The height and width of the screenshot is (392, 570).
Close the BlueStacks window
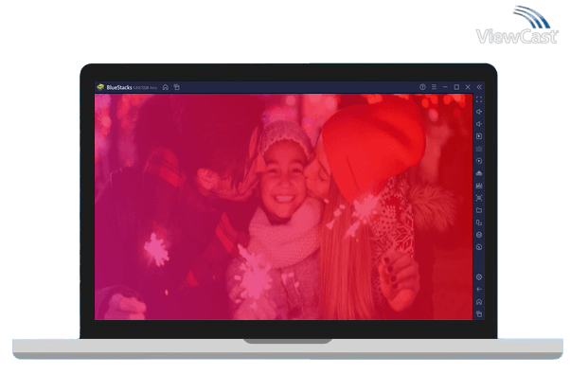coord(468,87)
